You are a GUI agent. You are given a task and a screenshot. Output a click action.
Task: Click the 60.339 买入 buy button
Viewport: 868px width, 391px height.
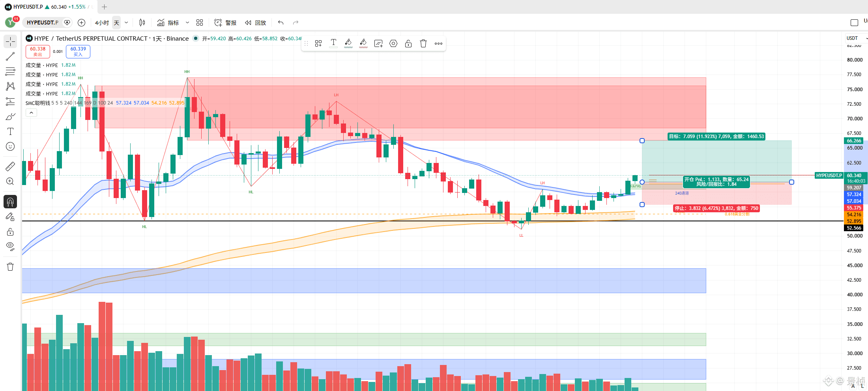(78, 51)
